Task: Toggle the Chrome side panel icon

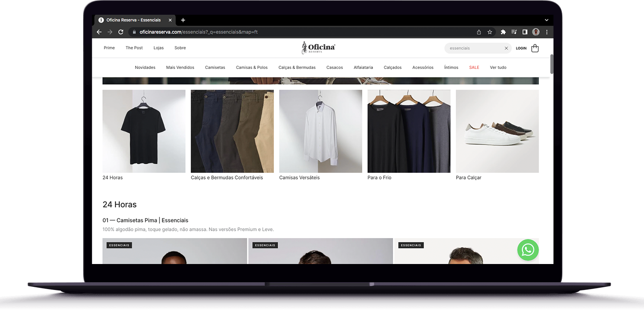Action: [525, 32]
